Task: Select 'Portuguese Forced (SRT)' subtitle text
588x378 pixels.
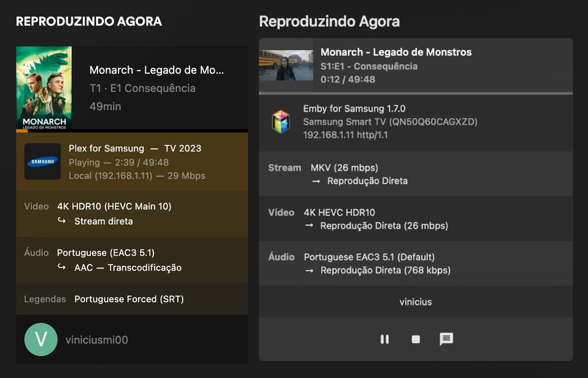Action: (129, 299)
